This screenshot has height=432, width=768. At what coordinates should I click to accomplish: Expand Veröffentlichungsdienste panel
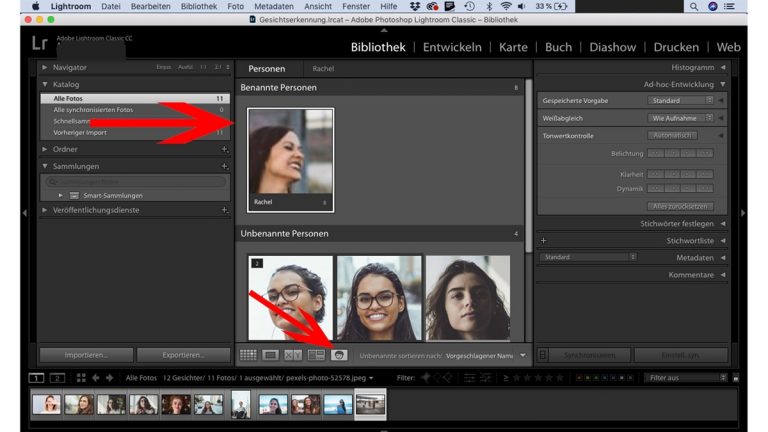(45, 210)
